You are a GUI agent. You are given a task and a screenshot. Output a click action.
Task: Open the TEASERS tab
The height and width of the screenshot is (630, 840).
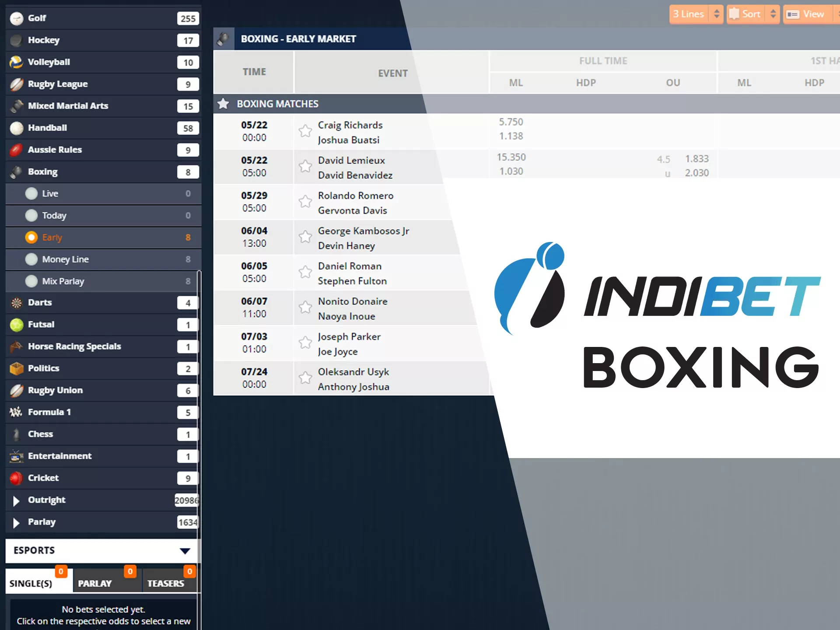pyautogui.click(x=167, y=583)
